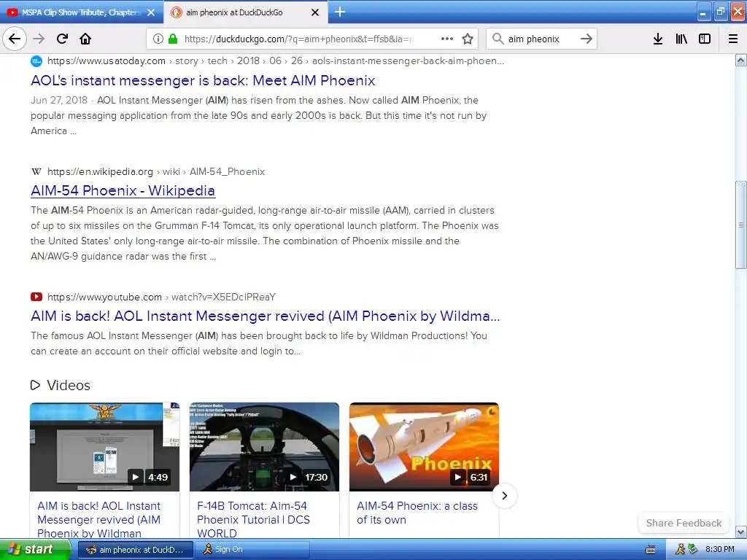
Task: Click the AIM running man tray icon
Action: [681, 550]
